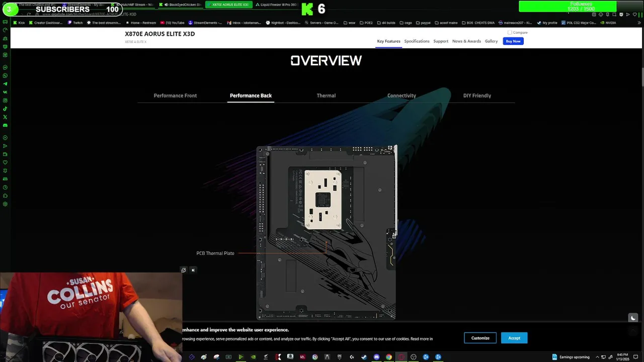The width and height of the screenshot is (644, 362).
Task: Switch to the HutchMF Stream browser tab
Action: tap(133, 5)
